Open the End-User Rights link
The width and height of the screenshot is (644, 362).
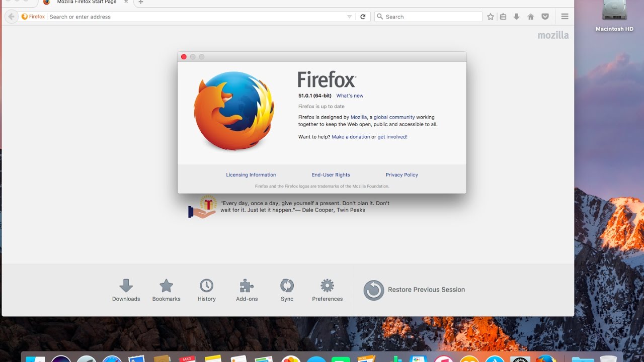(331, 175)
